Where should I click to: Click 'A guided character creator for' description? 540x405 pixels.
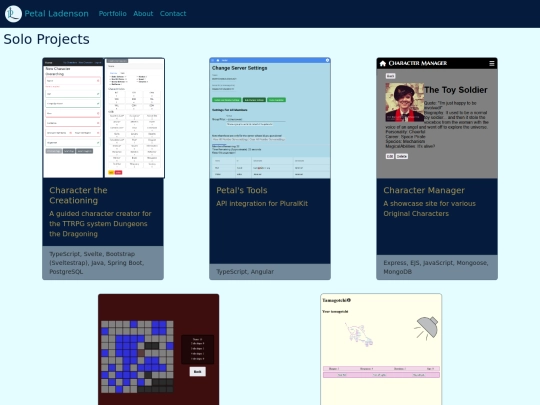point(100,214)
